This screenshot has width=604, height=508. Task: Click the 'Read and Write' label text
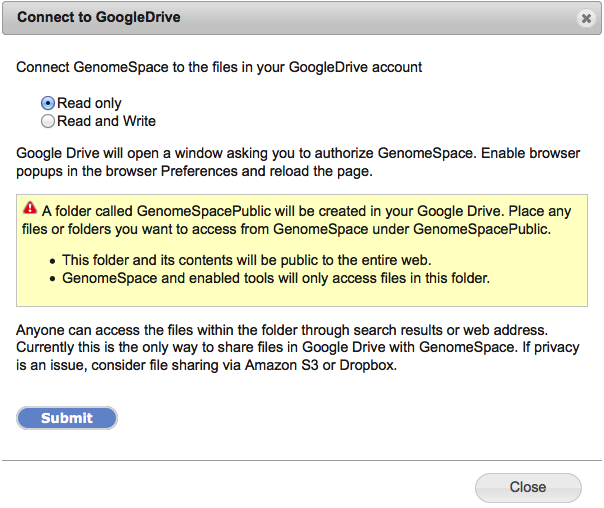point(106,121)
